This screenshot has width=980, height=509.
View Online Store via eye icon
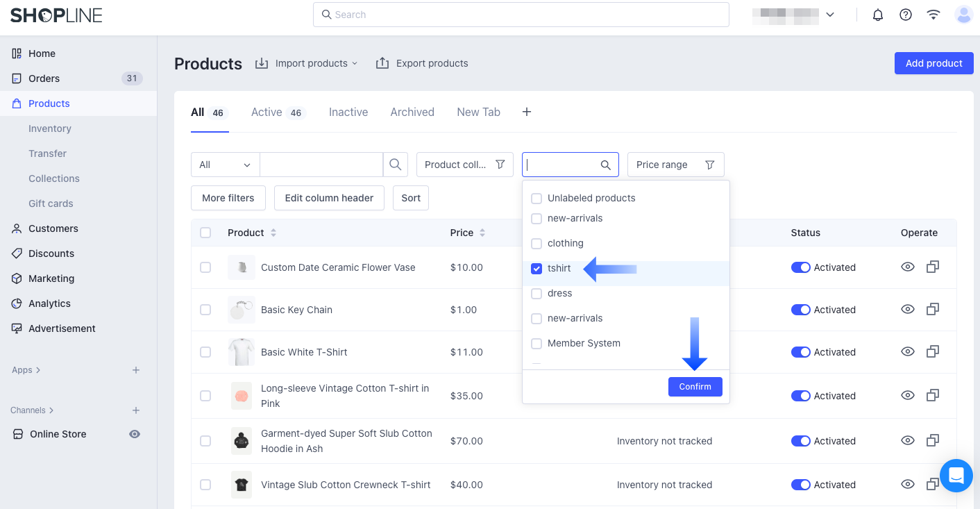135,434
